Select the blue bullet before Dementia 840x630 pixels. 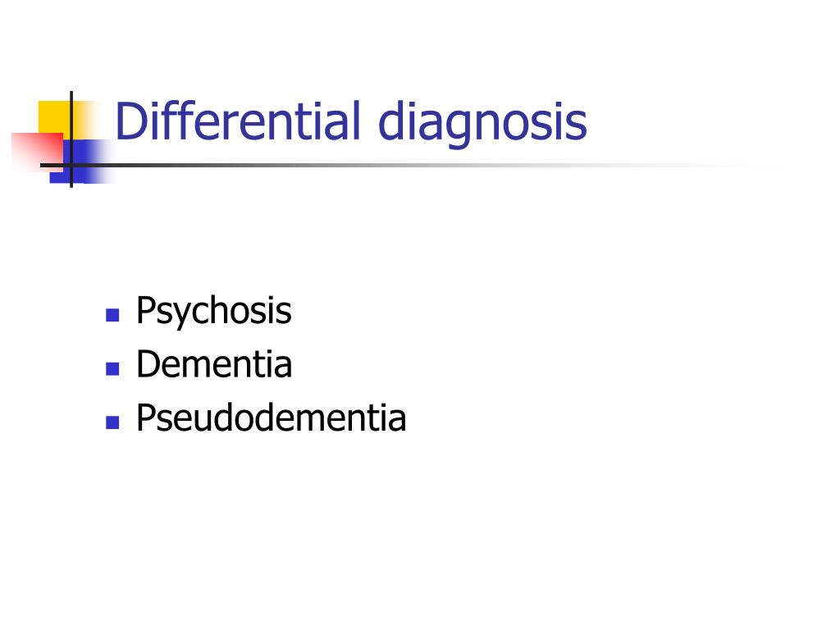click(x=112, y=368)
